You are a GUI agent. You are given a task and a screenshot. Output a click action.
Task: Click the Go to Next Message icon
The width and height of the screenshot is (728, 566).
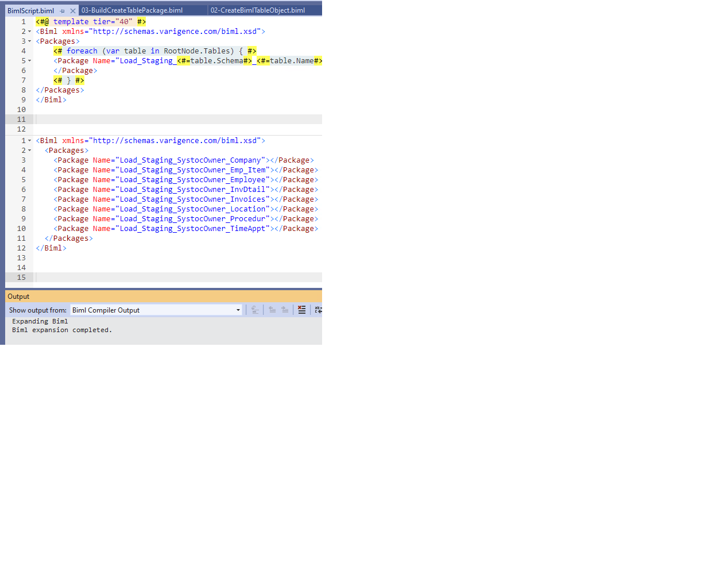pos(285,310)
